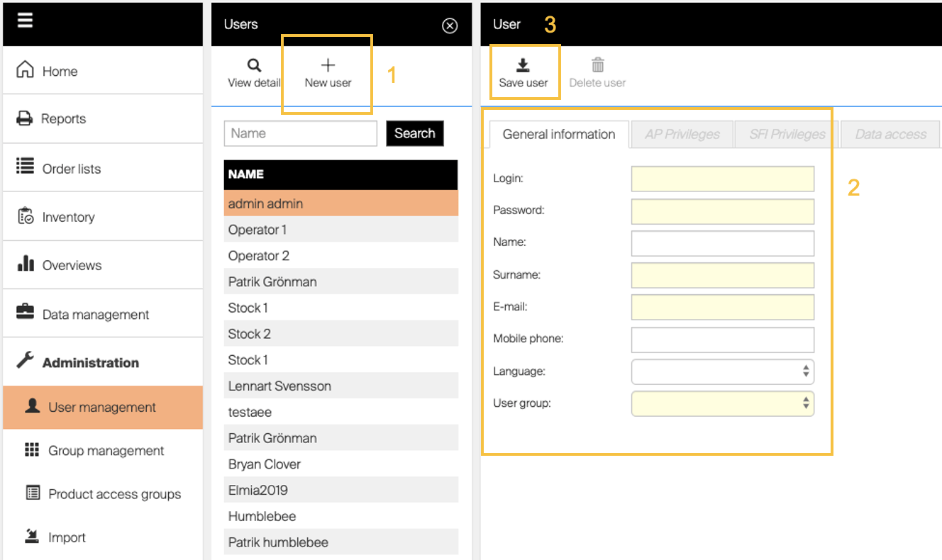Switch to the Data access tab
Viewport: 942px width, 560px height.
890,134
